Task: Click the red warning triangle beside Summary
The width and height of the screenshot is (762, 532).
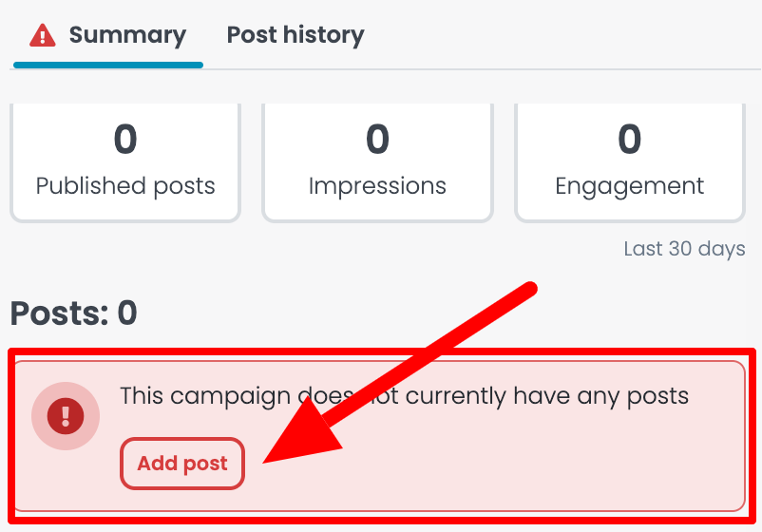Action: pyautogui.click(x=42, y=35)
